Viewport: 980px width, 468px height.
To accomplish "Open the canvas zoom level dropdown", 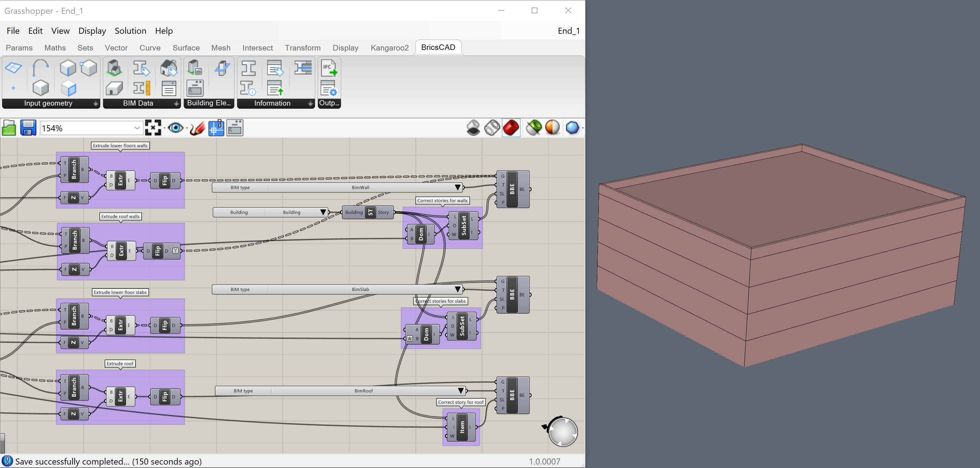I will tap(137, 128).
